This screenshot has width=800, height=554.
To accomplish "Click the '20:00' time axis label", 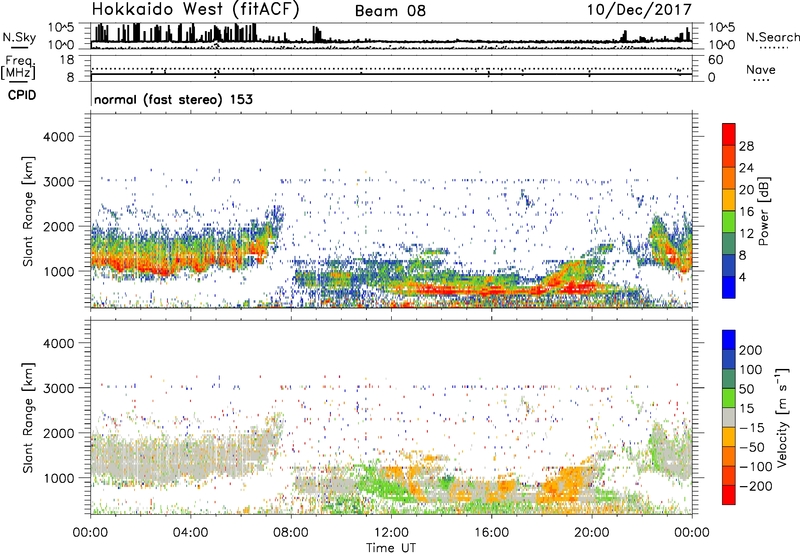I will tap(591, 533).
